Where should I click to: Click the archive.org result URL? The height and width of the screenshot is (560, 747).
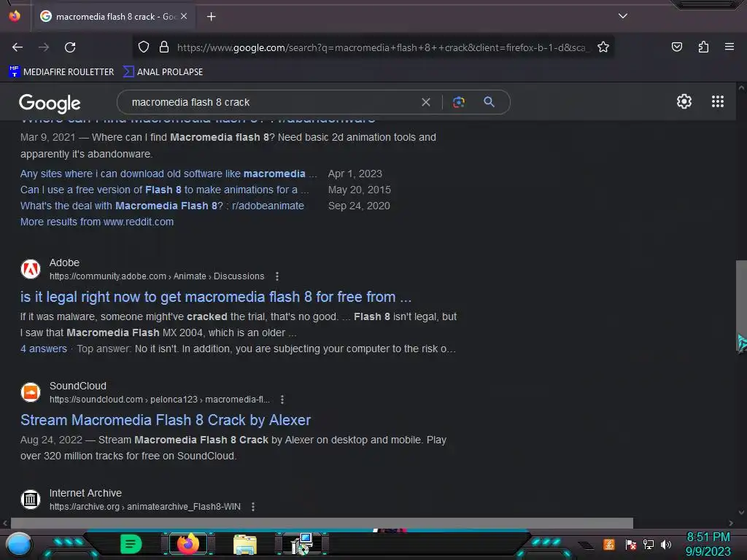click(x=145, y=507)
